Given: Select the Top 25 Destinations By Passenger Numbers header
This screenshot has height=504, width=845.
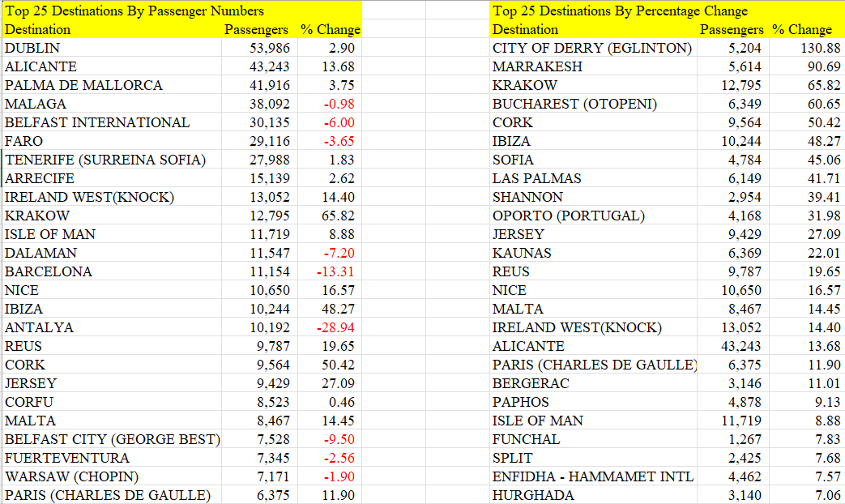Looking at the screenshot, I should point(182,11).
